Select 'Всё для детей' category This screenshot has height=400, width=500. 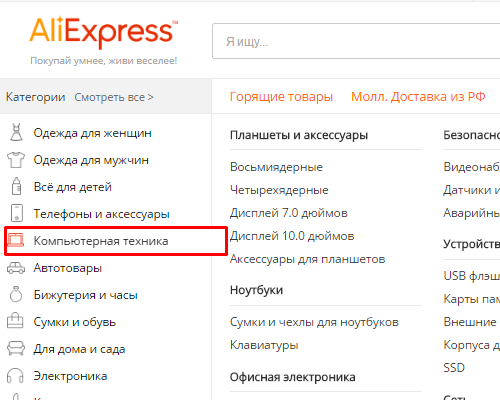coord(73,187)
